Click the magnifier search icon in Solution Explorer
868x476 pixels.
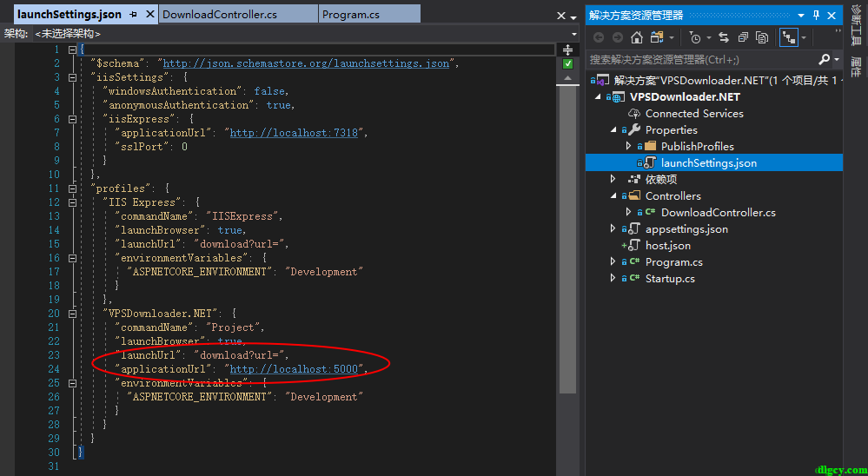click(x=825, y=59)
